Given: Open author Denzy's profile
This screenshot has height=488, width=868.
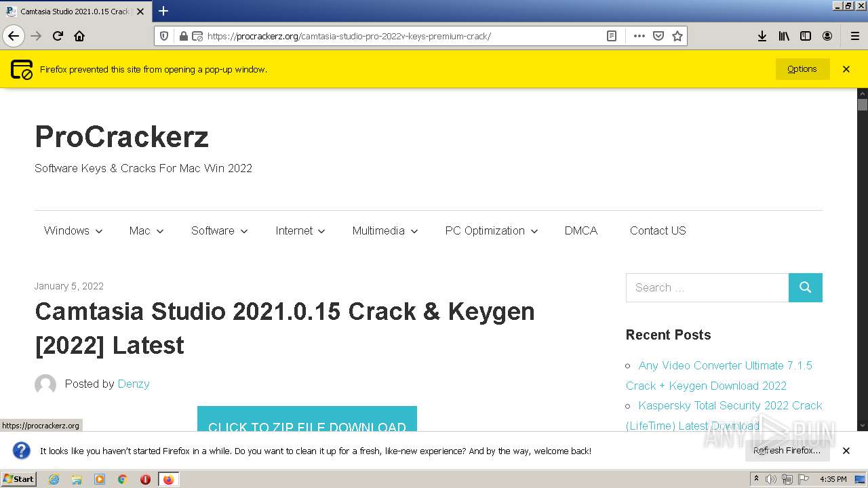Looking at the screenshot, I should click(x=134, y=384).
